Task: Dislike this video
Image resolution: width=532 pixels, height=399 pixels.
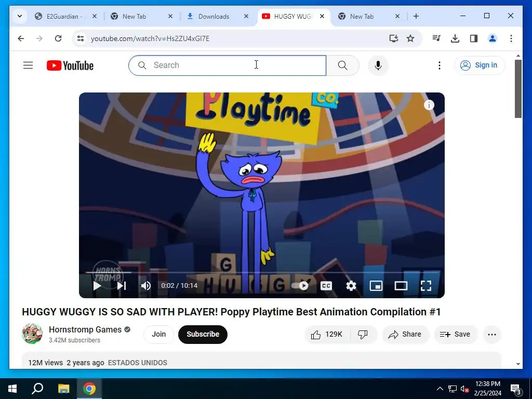Action: [363, 335]
